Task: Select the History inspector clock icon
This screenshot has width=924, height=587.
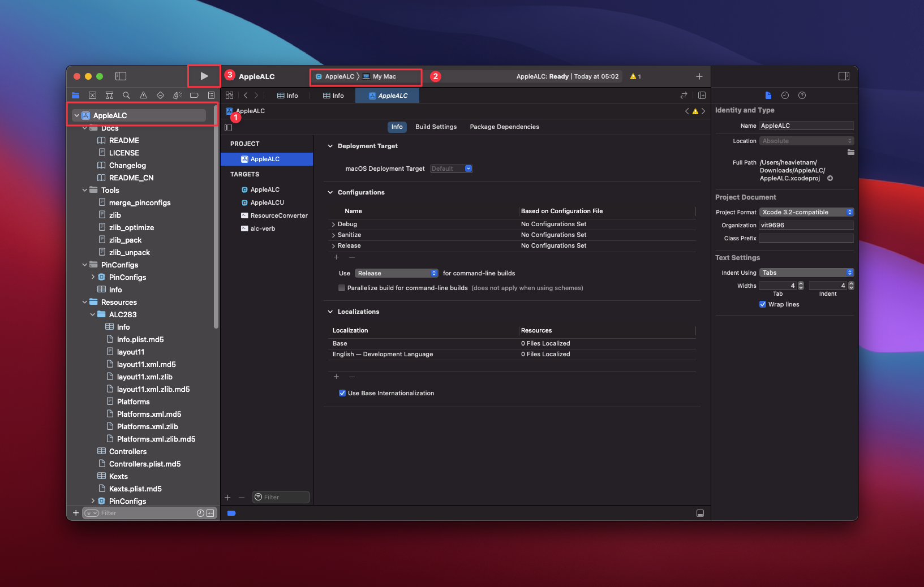Action: (785, 95)
